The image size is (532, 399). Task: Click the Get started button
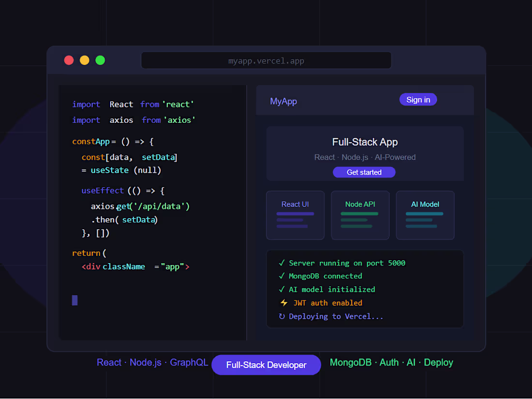point(364,172)
